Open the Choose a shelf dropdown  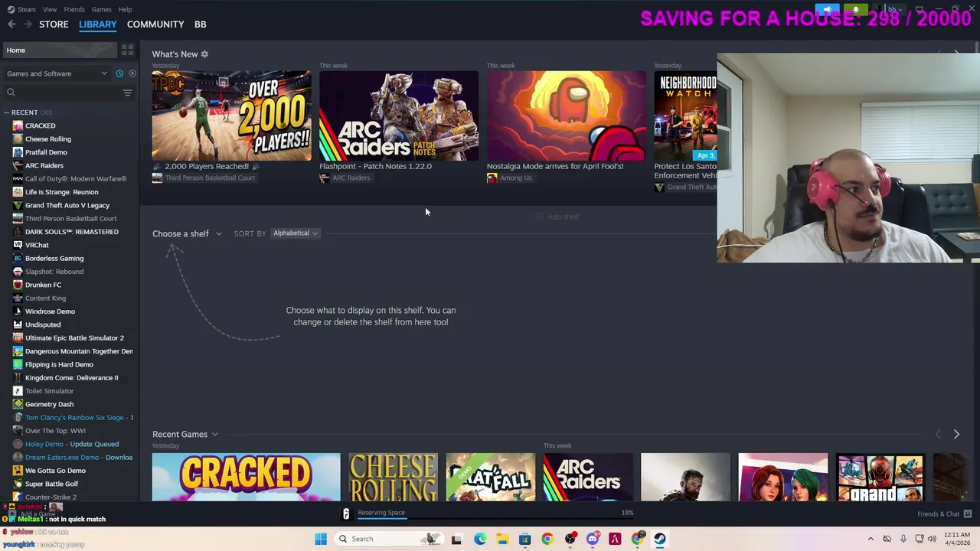(187, 233)
